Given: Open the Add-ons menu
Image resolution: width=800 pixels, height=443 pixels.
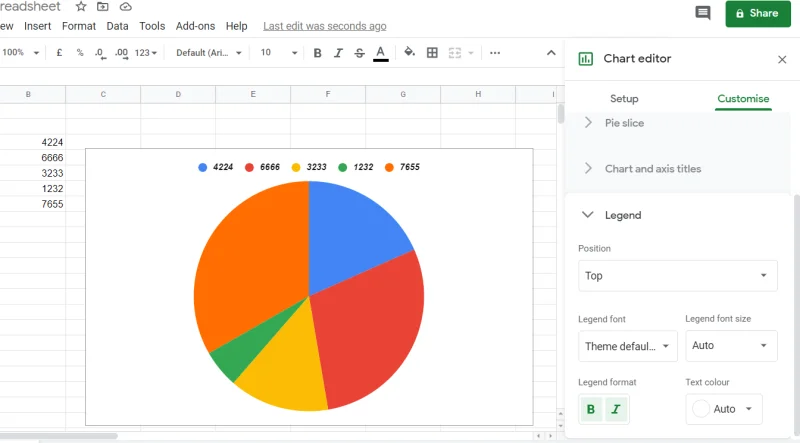Looking at the screenshot, I should 195,26.
